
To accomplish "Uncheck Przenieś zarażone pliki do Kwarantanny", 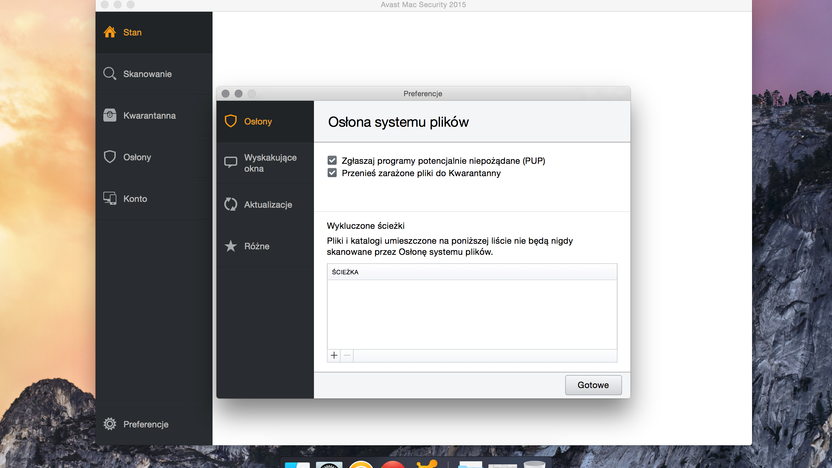I will pyautogui.click(x=332, y=173).
